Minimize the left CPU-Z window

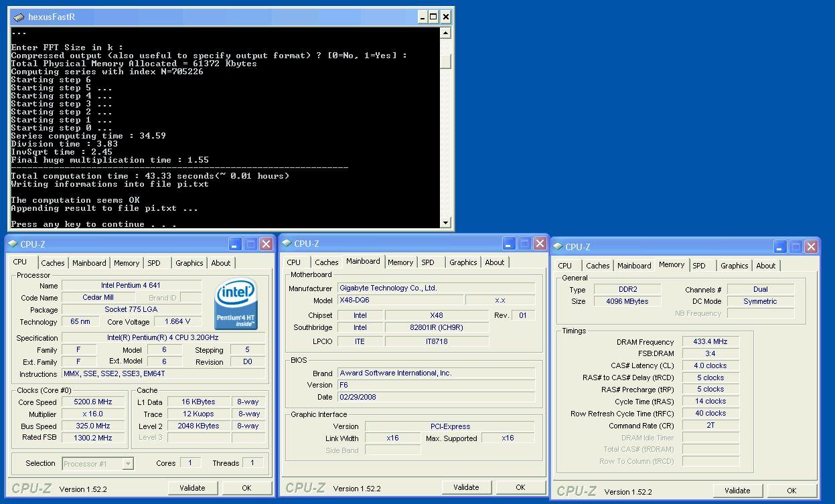coord(235,244)
